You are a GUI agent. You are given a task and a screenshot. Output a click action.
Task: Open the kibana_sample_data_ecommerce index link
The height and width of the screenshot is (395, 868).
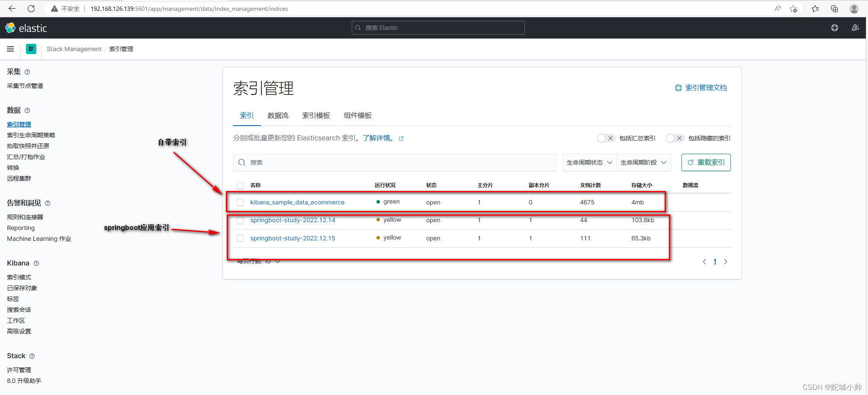point(297,202)
